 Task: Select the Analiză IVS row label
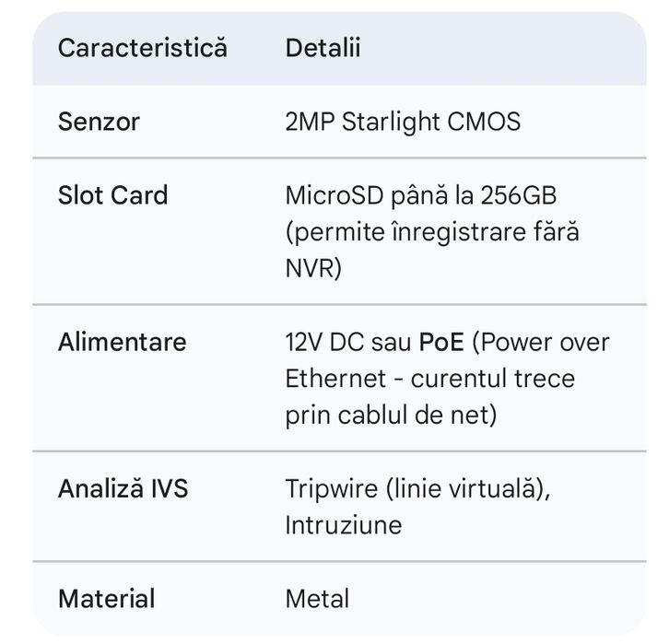point(123,488)
